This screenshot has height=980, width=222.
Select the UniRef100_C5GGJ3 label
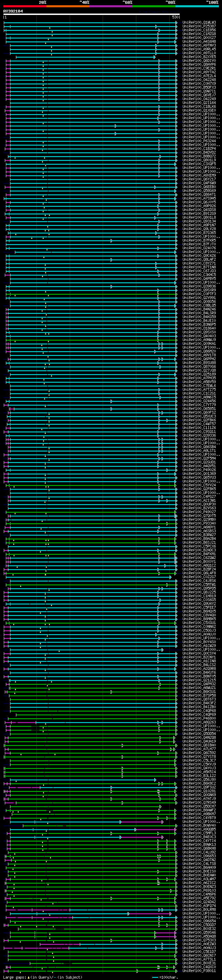click(199, 630)
